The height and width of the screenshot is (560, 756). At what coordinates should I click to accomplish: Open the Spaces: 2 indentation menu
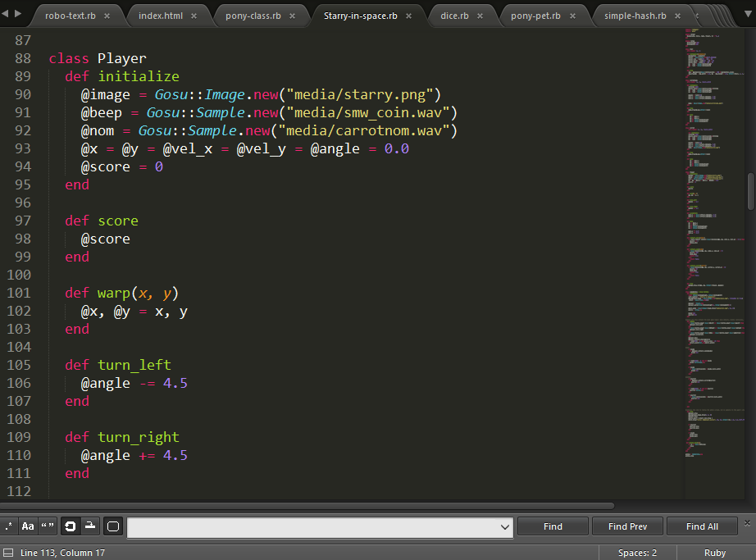click(x=637, y=553)
